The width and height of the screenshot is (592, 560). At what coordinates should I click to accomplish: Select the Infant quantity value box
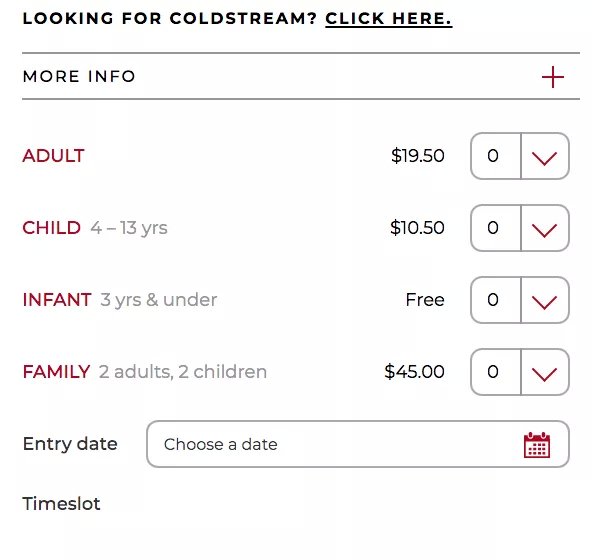coord(496,300)
